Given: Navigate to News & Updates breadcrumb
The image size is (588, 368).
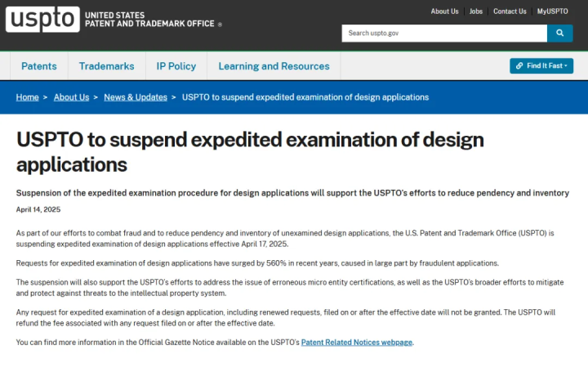Looking at the screenshot, I should 136,97.
